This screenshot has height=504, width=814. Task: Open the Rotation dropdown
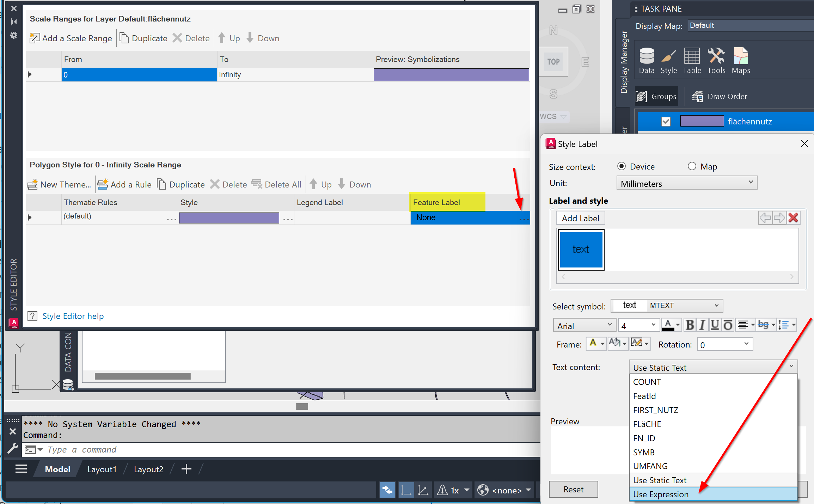pyautogui.click(x=725, y=344)
